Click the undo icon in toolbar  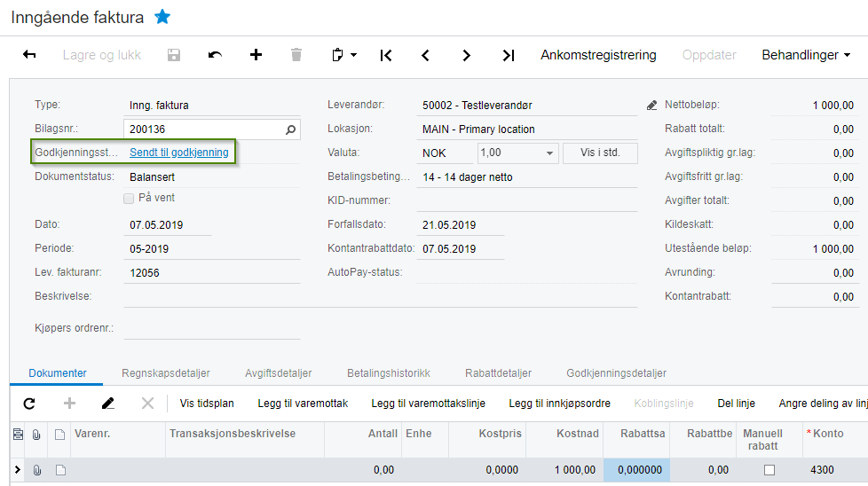(215, 55)
